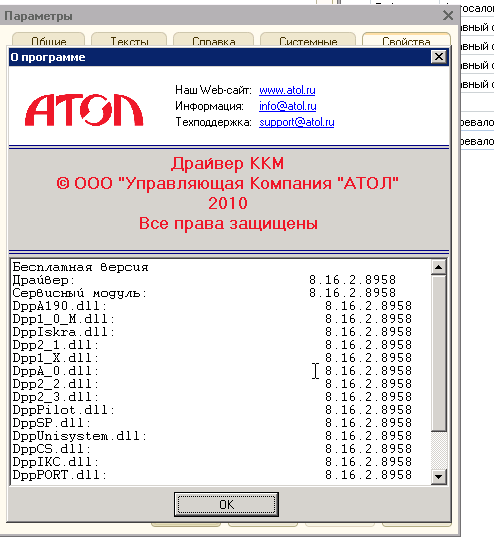The height and width of the screenshot is (545, 494).
Task: Switch to the Системные tab
Action: (x=308, y=40)
